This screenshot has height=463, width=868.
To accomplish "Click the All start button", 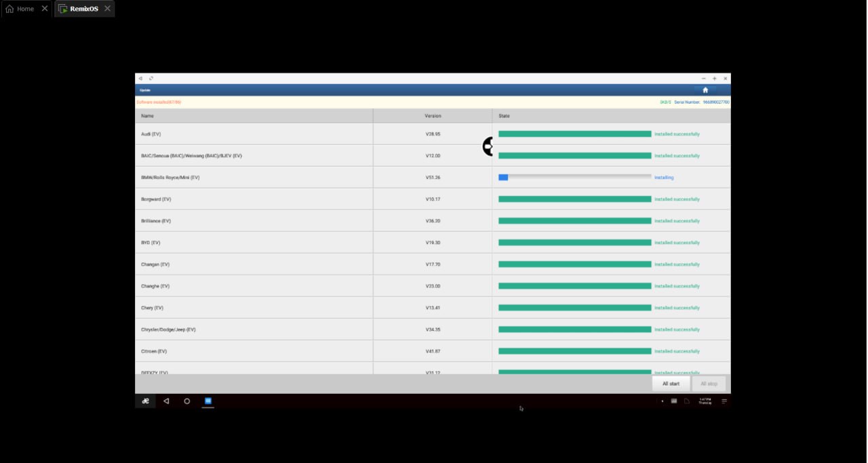I will 671,384.
